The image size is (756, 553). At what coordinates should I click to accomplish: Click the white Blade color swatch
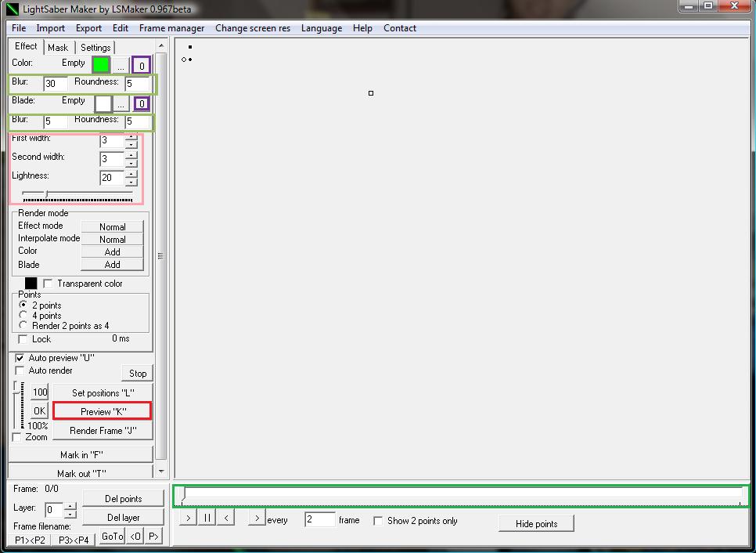[103, 103]
